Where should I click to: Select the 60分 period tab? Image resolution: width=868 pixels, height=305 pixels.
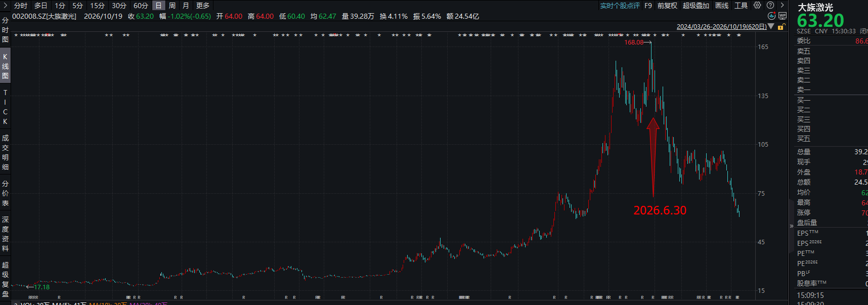[x=141, y=6]
